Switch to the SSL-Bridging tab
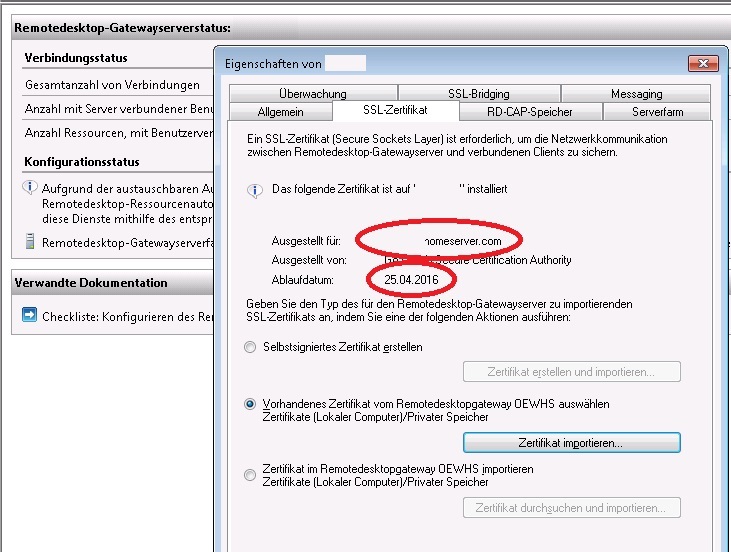The image size is (731, 552). 479,94
